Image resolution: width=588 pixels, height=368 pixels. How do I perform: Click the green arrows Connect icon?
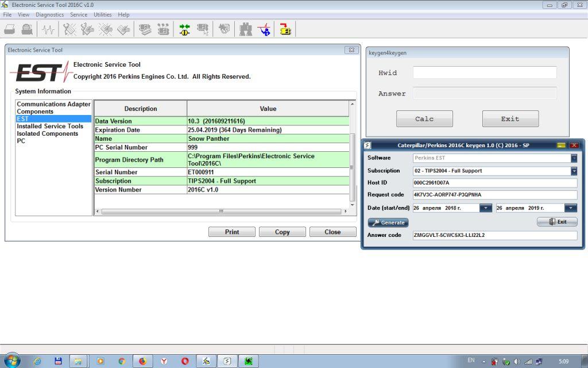[x=184, y=29]
